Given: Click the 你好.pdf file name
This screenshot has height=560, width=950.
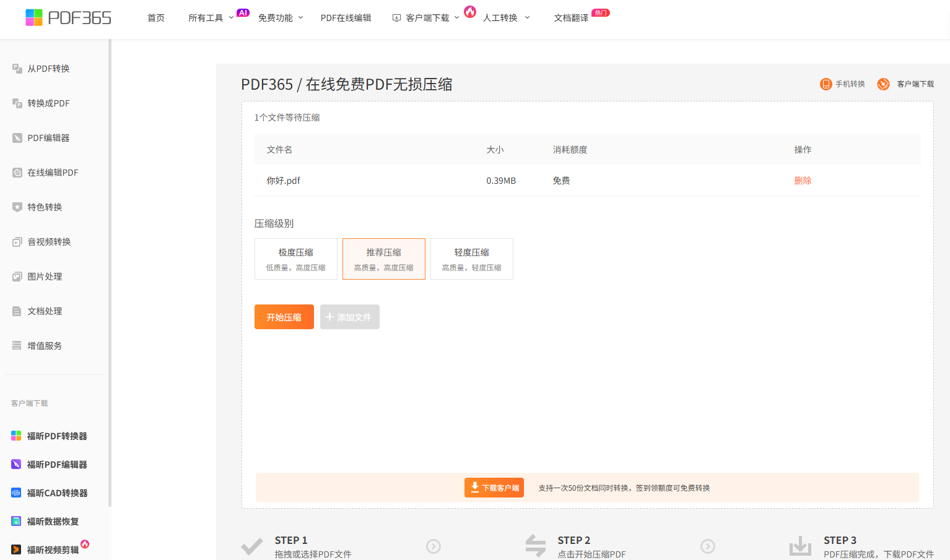Looking at the screenshot, I should tap(283, 181).
